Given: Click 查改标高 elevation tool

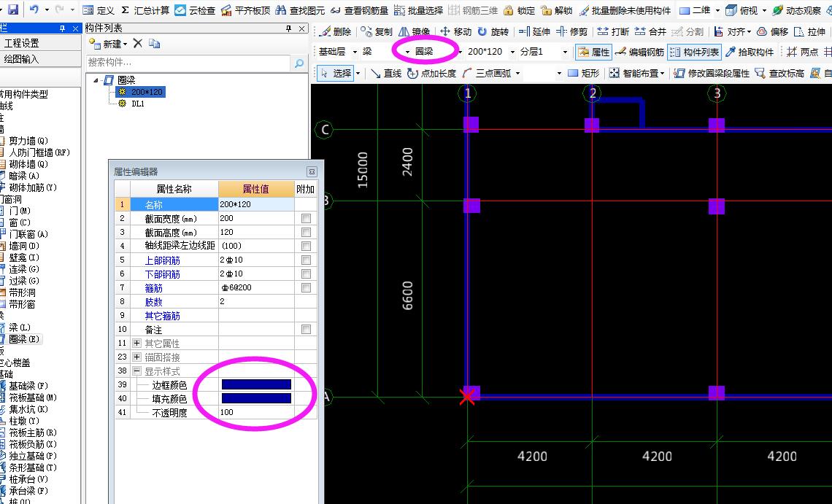Looking at the screenshot, I should point(779,73).
